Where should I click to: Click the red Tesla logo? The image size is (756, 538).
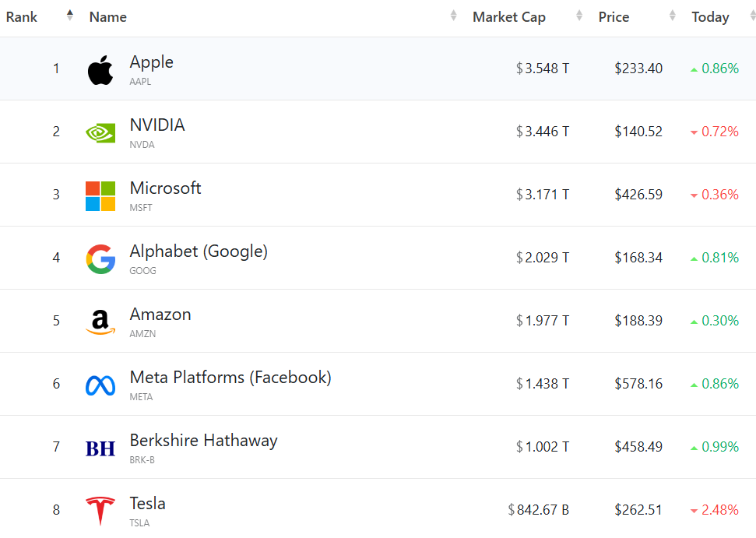(100, 511)
